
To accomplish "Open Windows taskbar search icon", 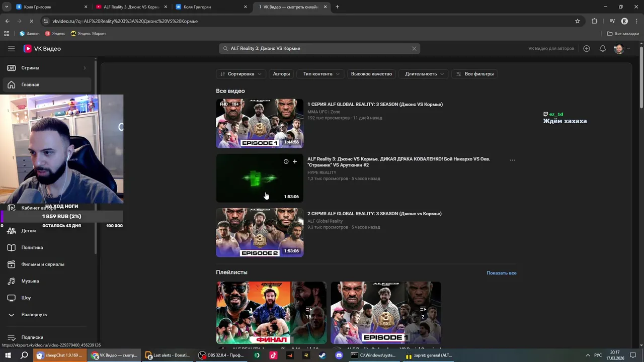I will 24,355.
